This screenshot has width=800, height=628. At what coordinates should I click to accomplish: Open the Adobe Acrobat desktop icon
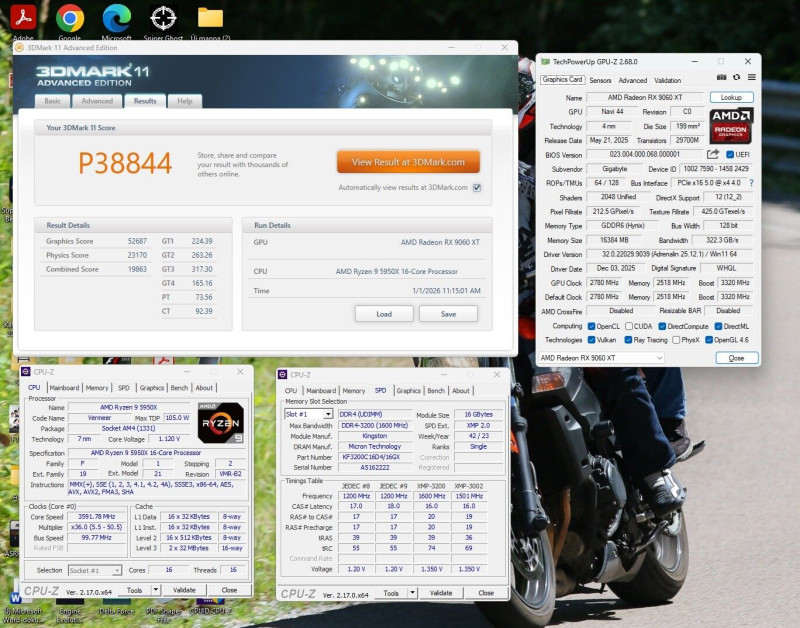click(x=23, y=17)
